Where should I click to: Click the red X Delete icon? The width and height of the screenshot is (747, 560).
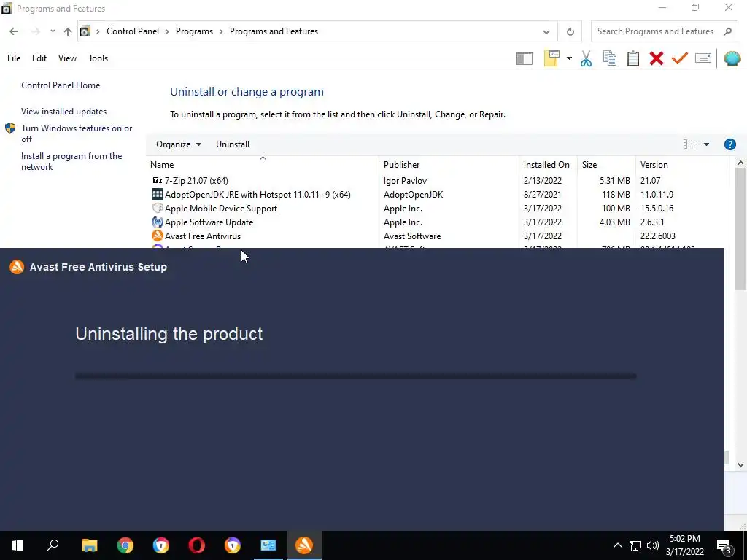(657, 58)
